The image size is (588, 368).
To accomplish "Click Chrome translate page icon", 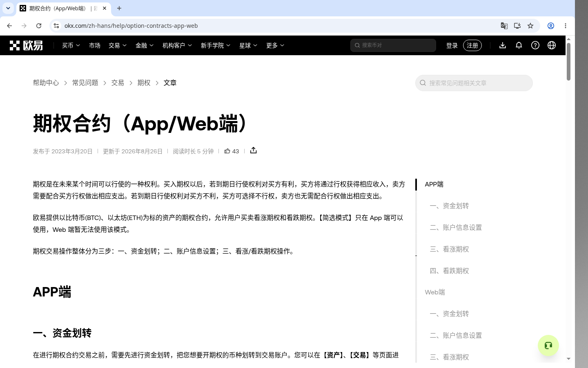I will pos(504,26).
